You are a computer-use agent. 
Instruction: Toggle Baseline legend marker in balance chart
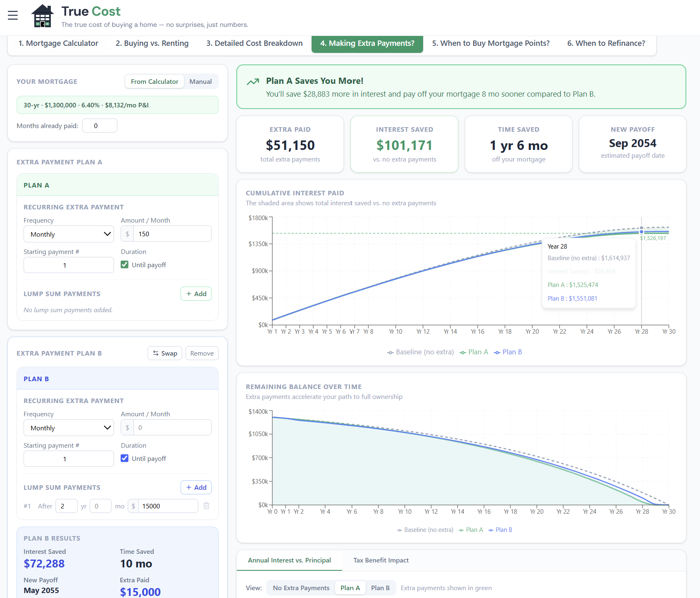point(400,530)
